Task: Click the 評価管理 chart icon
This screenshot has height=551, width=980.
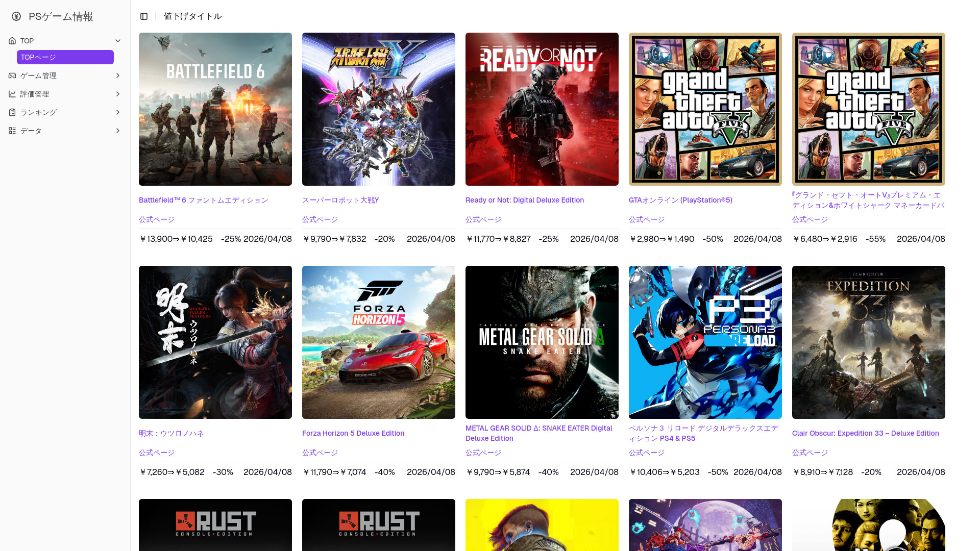Action: (12, 94)
